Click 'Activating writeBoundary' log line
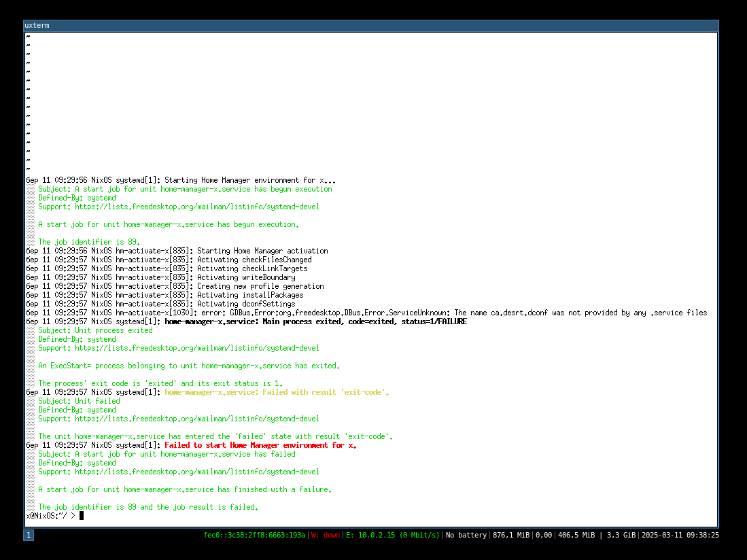The width and height of the screenshot is (747, 560). [160, 277]
